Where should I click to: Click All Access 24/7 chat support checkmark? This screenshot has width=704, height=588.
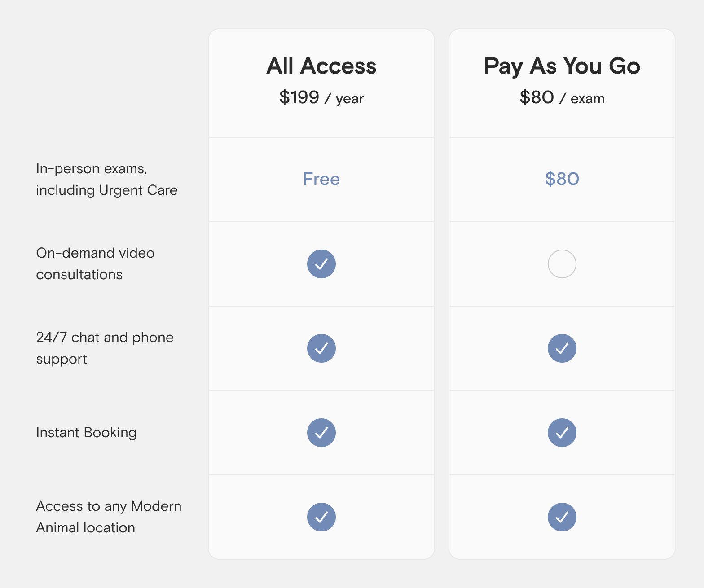(x=321, y=348)
